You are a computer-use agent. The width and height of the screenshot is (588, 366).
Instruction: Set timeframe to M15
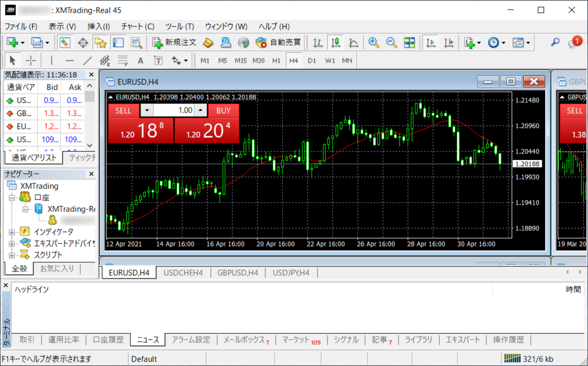(240, 61)
